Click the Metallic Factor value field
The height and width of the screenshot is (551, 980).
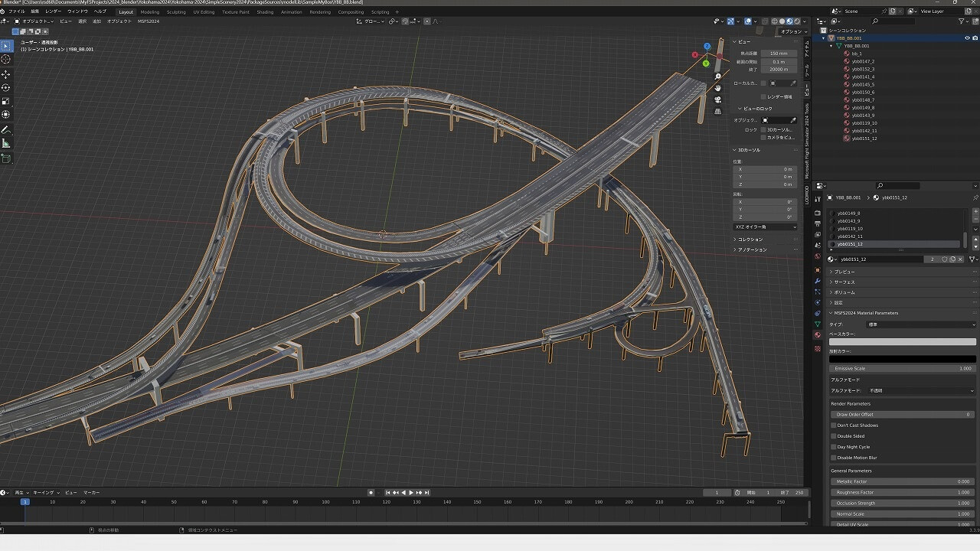pyautogui.click(x=903, y=481)
